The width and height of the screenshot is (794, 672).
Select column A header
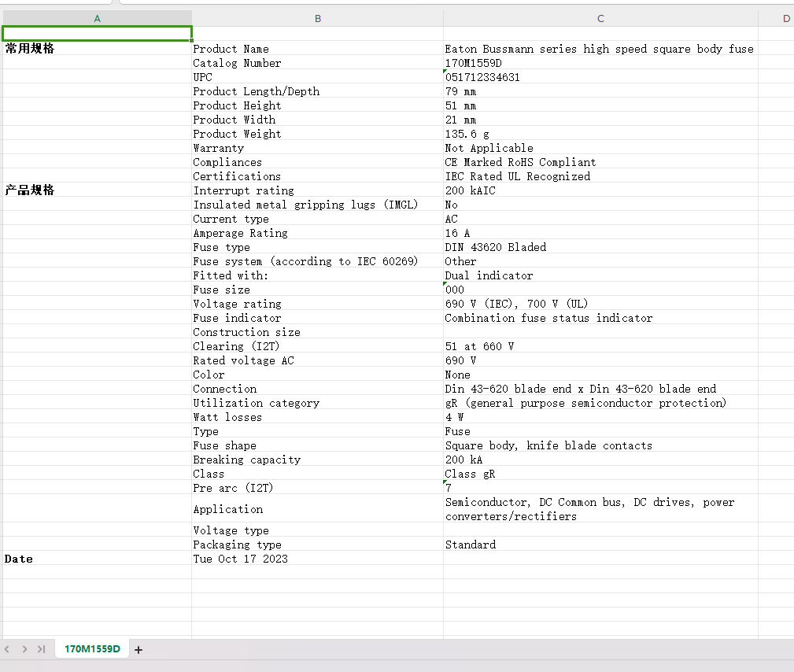[98, 18]
